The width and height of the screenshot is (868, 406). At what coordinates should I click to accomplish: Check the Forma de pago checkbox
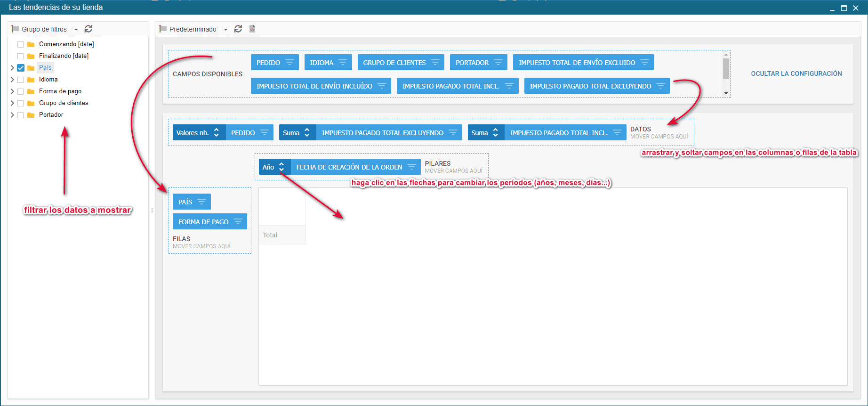pos(21,91)
